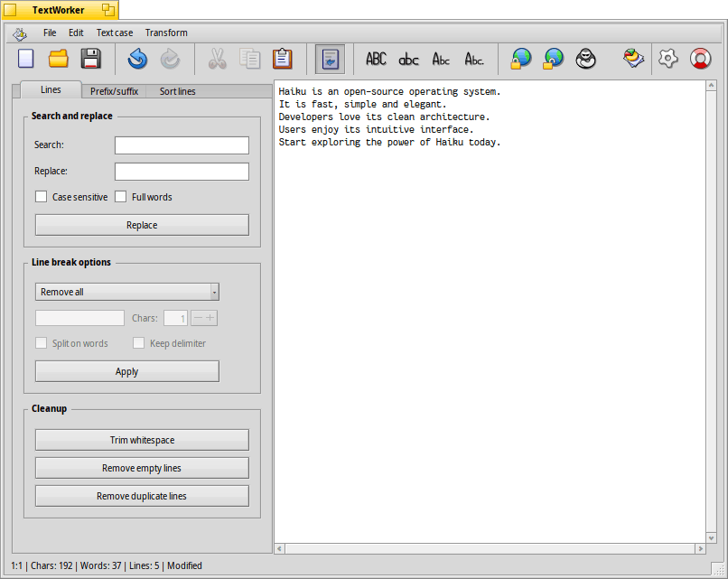Open help with the lifebuoy icon
Screen dimensions: 728x579
point(700,59)
